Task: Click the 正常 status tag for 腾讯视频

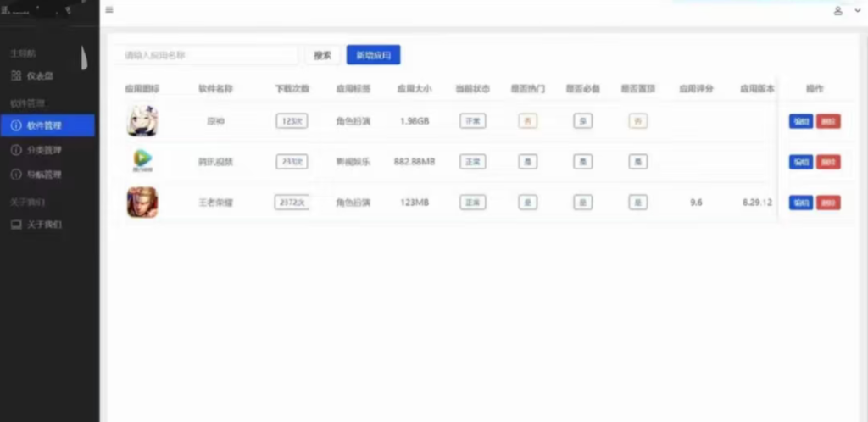Action: pos(473,162)
